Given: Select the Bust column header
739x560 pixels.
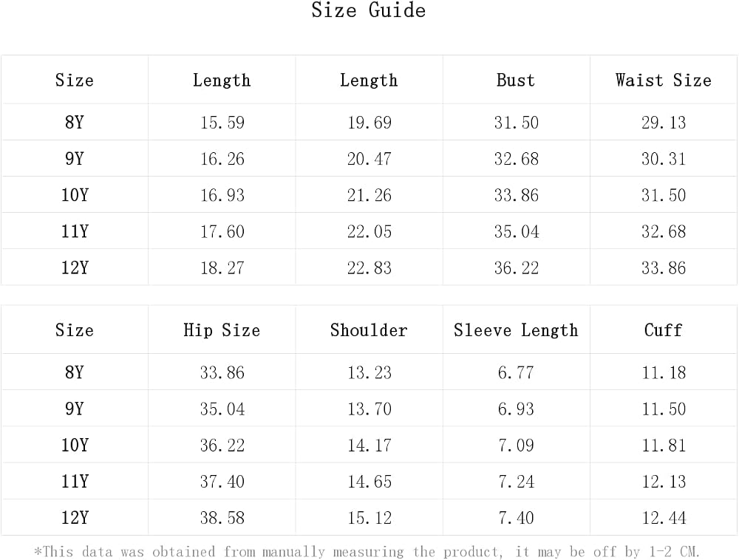Looking at the screenshot, I should coord(516,80).
